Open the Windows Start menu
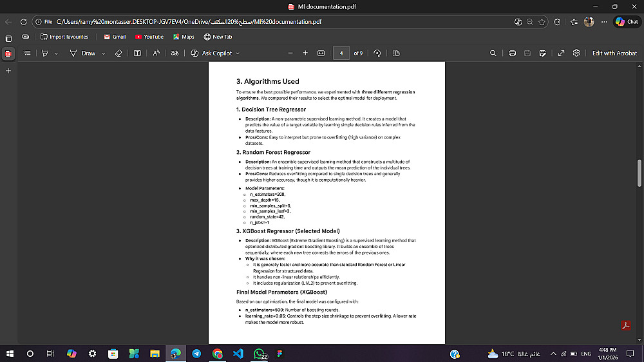The height and width of the screenshot is (362, 644). tap(10, 354)
